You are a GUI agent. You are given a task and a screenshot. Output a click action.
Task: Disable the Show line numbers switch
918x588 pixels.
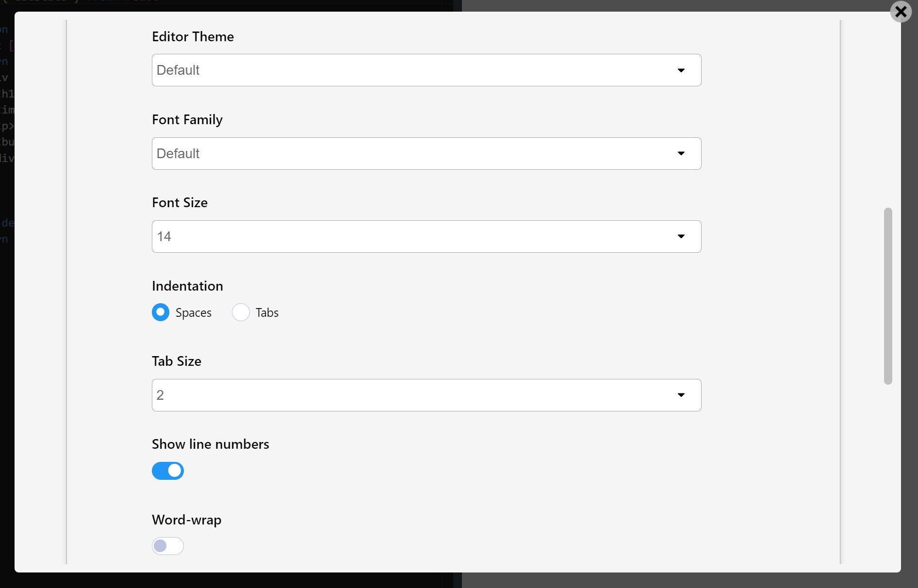(168, 471)
